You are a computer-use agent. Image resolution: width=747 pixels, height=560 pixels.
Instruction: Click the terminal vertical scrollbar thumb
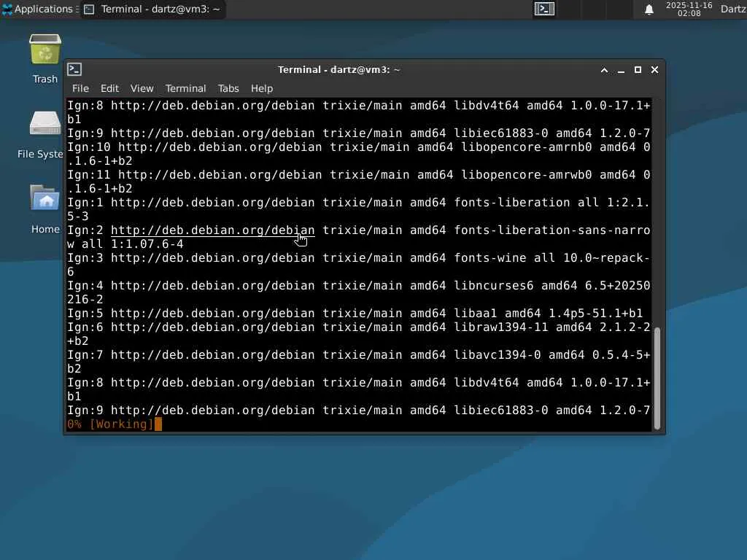click(657, 378)
